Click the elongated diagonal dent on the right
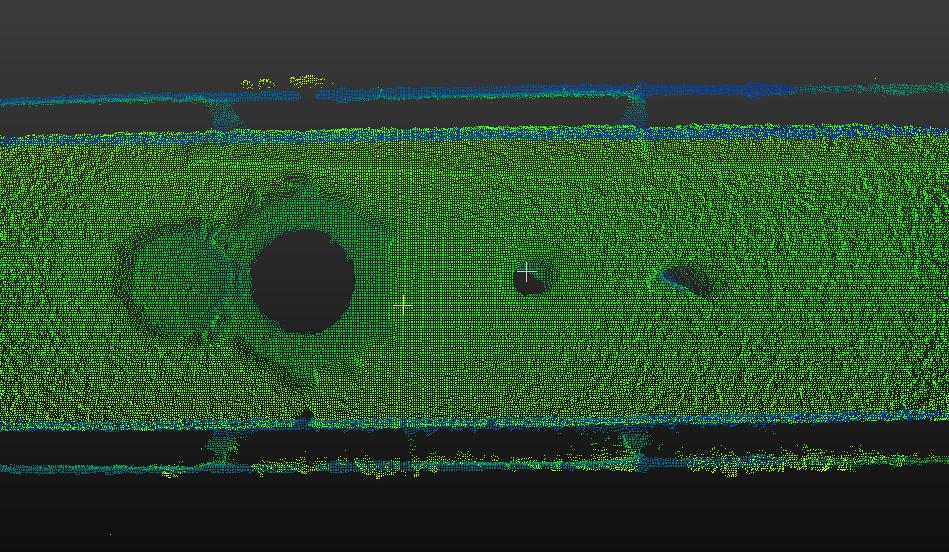The height and width of the screenshot is (552, 949). 690,280
